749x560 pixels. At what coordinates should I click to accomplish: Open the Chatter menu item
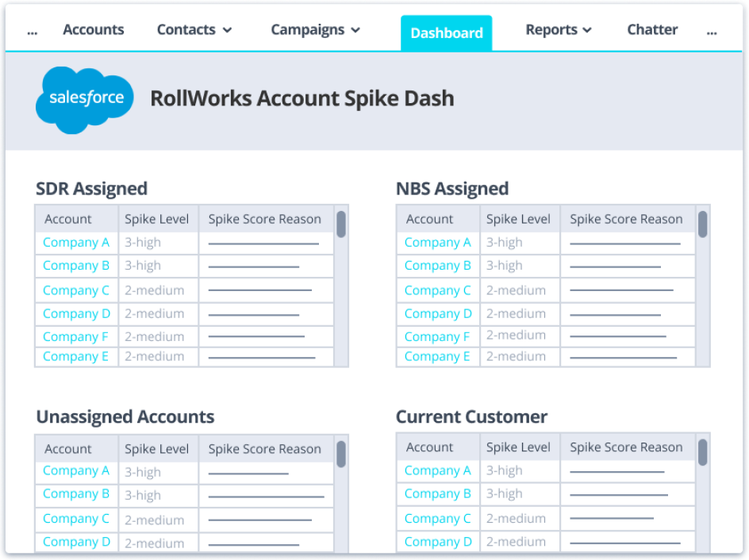[652, 29]
